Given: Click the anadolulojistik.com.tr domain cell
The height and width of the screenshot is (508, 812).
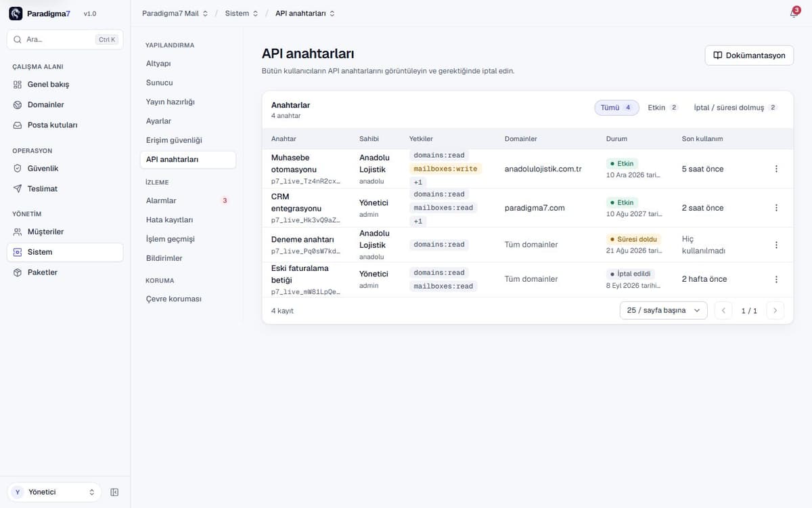Looking at the screenshot, I should 543,169.
